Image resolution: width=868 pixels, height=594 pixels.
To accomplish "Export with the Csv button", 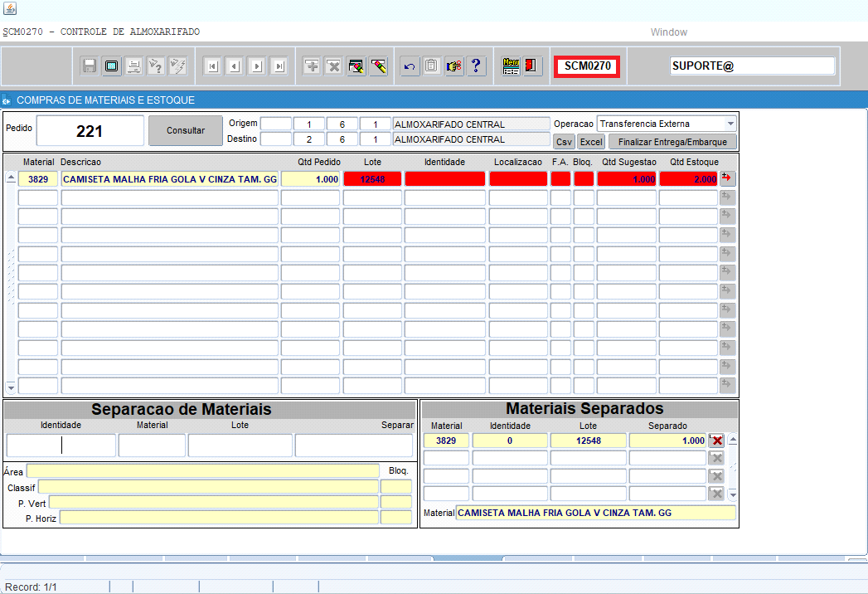I will click(564, 142).
